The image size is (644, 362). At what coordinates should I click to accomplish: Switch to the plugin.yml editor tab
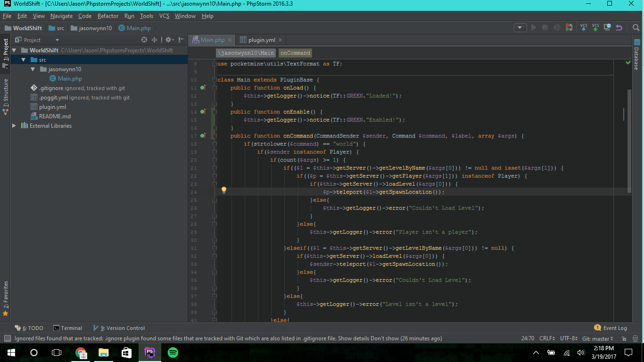click(262, 40)
